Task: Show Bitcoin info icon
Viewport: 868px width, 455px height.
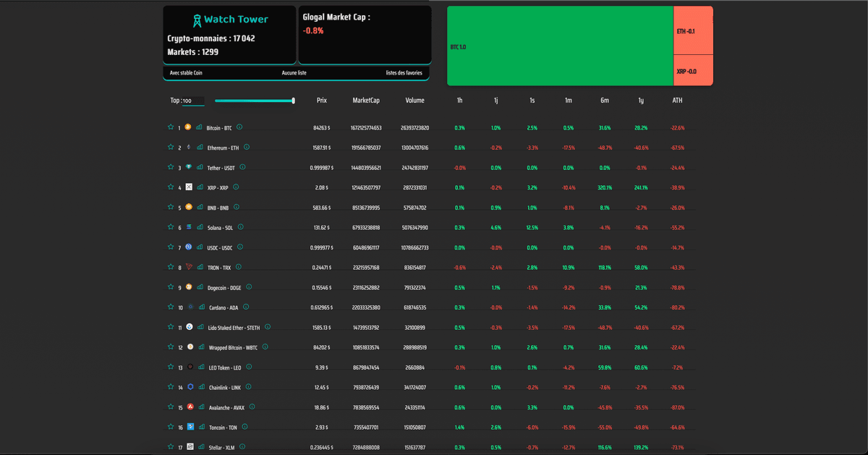Action: (x=239, y=127)
